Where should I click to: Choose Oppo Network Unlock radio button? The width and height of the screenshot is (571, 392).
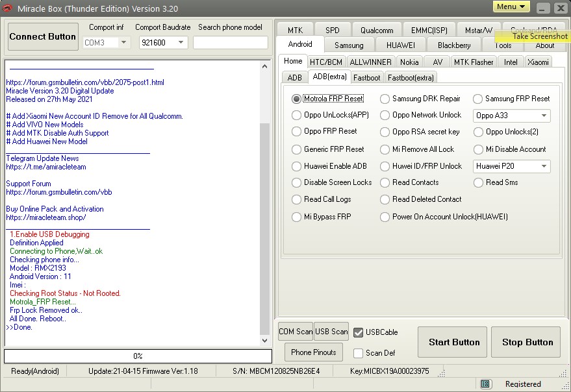pos(385,115)
